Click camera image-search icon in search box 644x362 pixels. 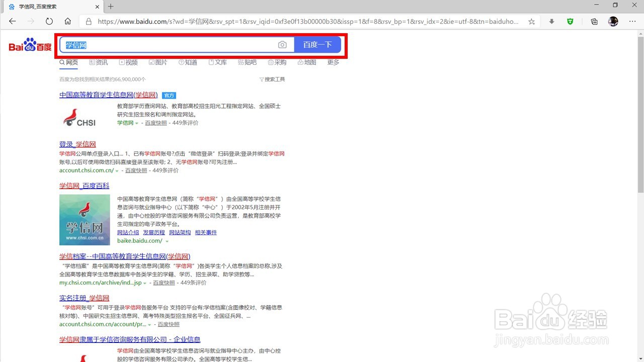click(282, 45)
